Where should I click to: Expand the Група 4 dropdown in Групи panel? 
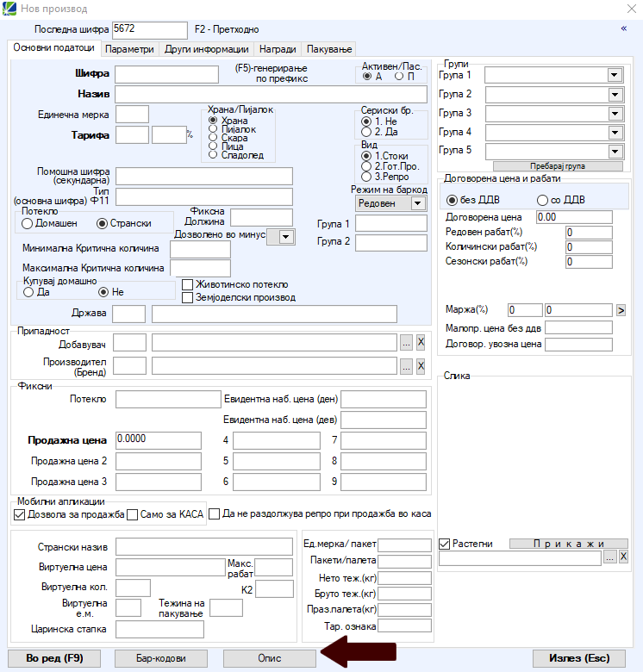coord(615,133)
